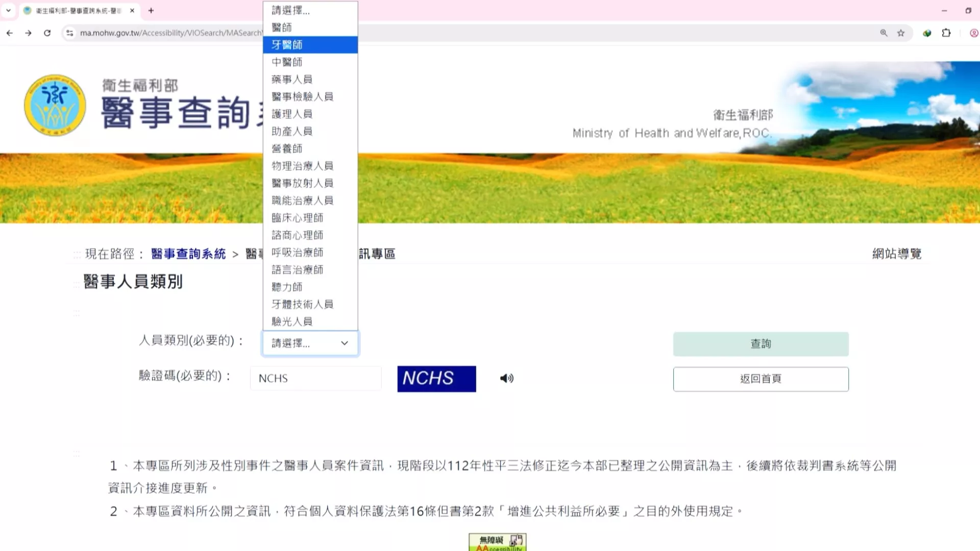Click the 驗證碼 captcha input field
This screenshot has width=980, height=551.
coord(315,379)
